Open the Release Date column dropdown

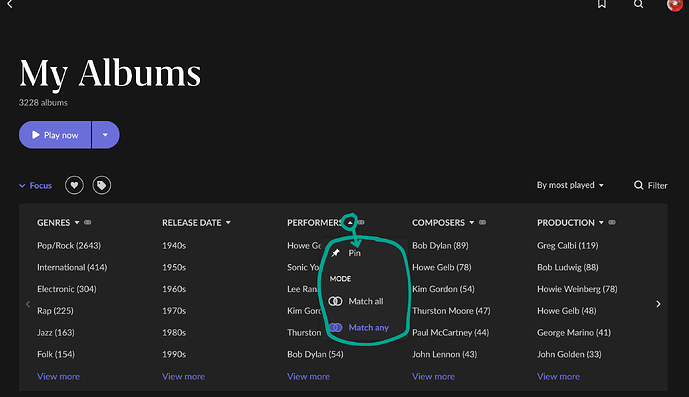228,222
